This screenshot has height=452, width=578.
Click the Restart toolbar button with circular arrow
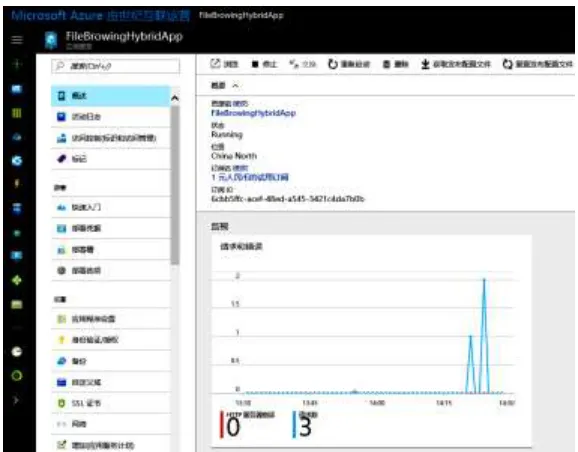point(349,64)
